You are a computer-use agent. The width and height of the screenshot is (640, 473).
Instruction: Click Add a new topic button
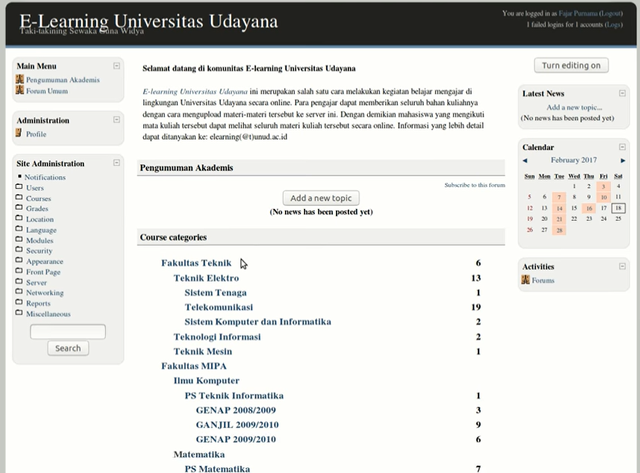click(x=321, y=198)
